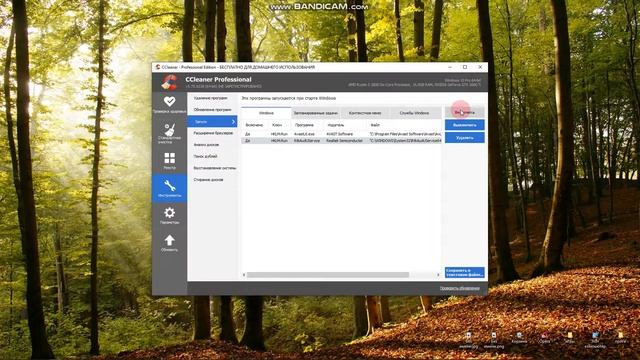Open Options via the gear icon
The width and height of the screenshot is (640, 360).
[169, 216]
